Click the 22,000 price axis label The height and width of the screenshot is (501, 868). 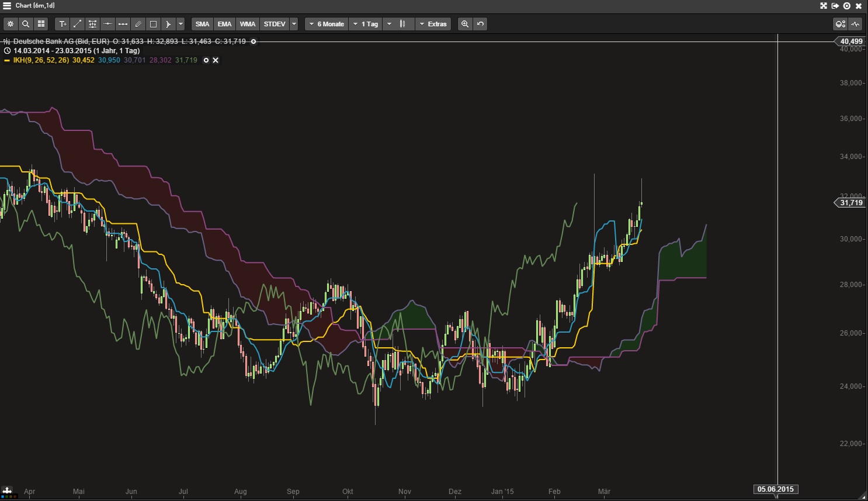point(852,444)
